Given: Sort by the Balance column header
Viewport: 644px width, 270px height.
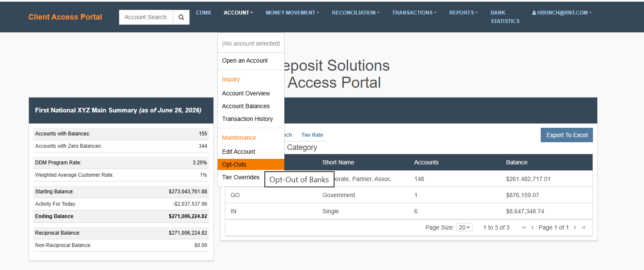Looking at the screenshot, I should click(516, 162).
